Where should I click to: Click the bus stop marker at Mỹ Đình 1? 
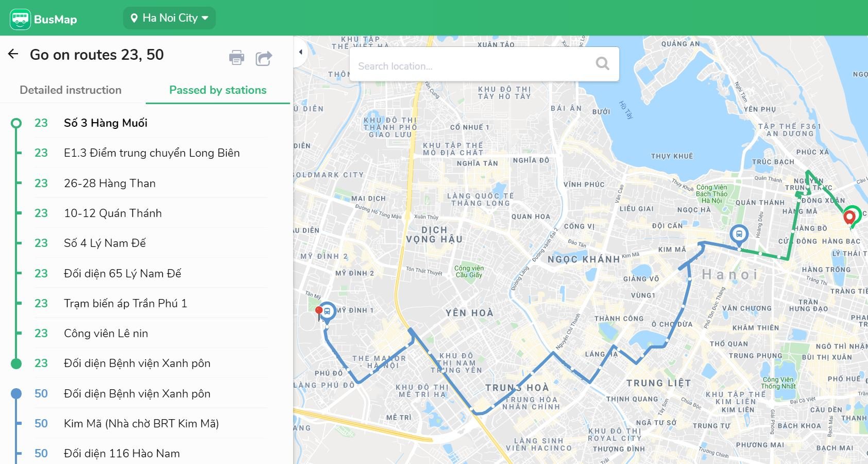328,311
